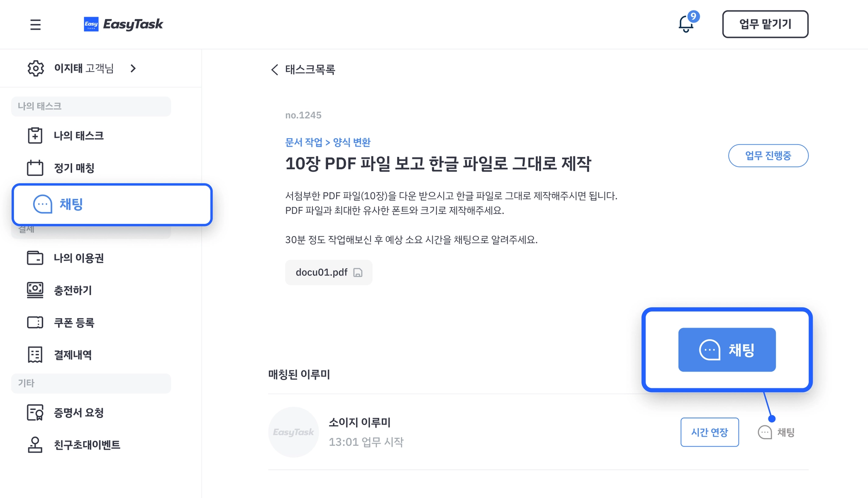Click the 나의 태스크 clipboard icon

click(35, 136)
